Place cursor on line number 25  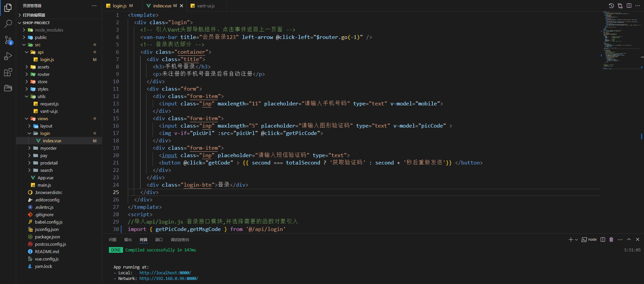tap(116, 192)
